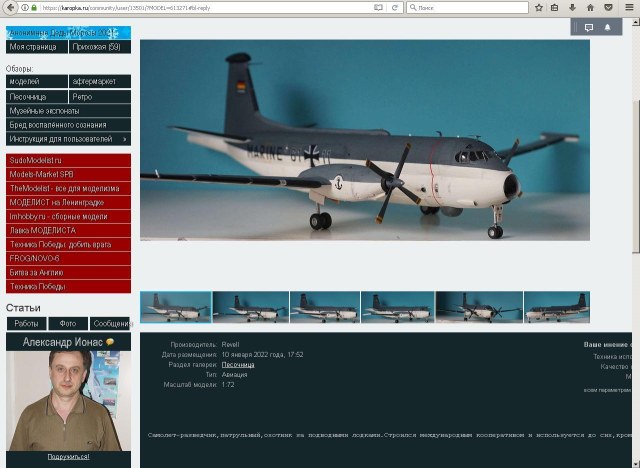The image size is (640, 468).
Task: Click the 'Песочница' gallery section link
Action: point(238,365)
